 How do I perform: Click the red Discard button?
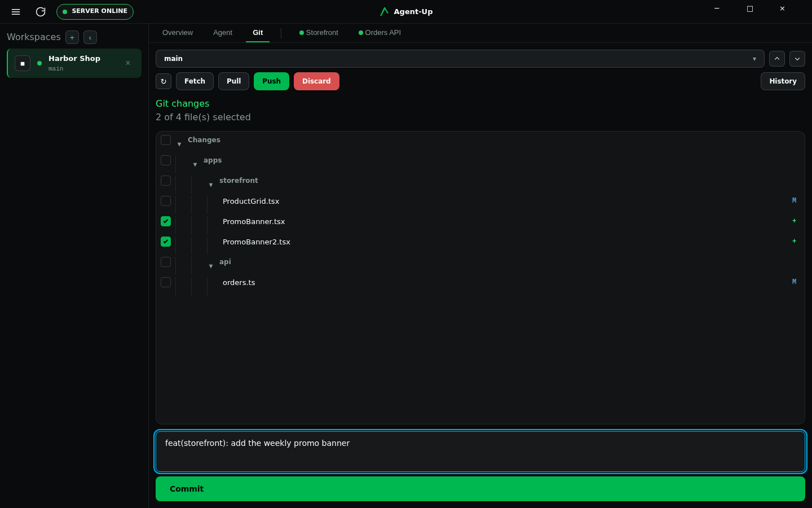(316, 81)
